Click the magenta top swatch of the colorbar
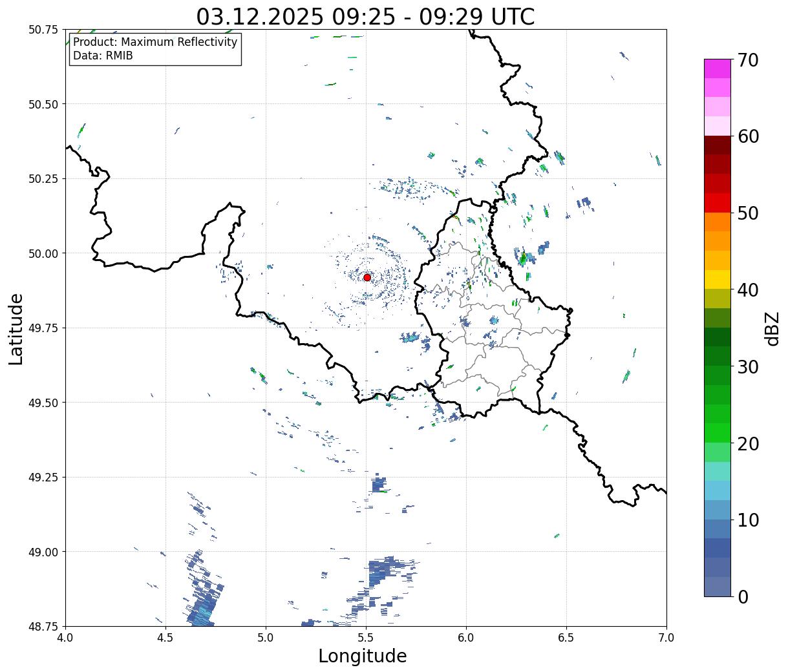The height and width of the screenshot is (672, 788). pos(717,68)
